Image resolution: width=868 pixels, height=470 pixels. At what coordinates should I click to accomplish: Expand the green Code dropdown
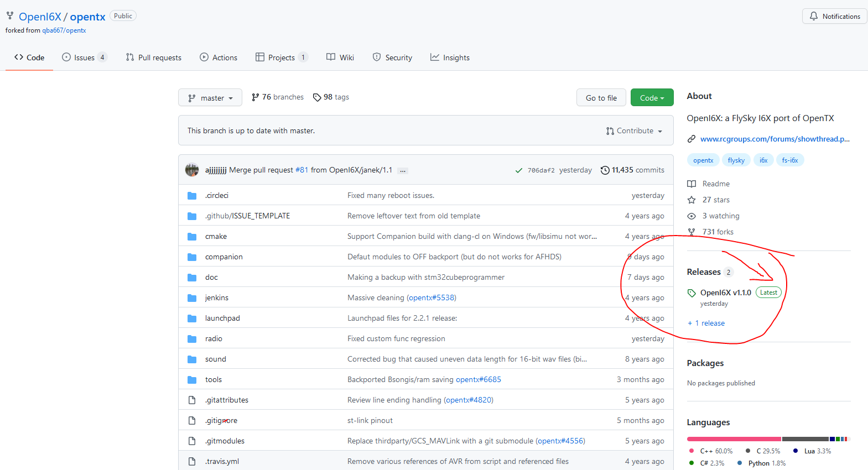(652, 98)
